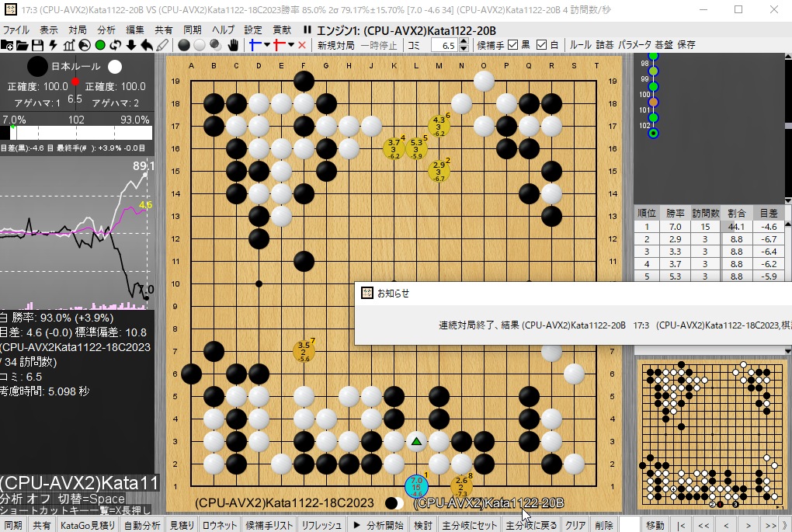
Task: Click the circular arrows refresh icon
Action: coord(116,46)
